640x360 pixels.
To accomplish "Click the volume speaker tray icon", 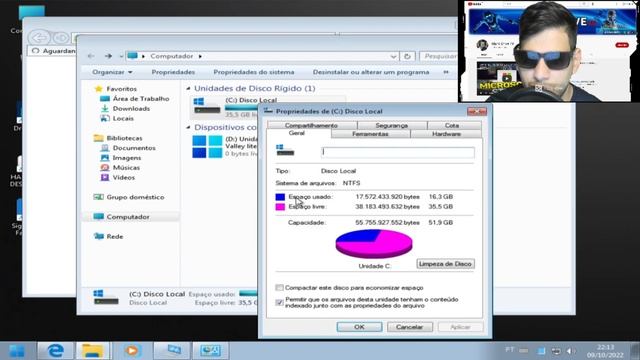I will point(571,351).
